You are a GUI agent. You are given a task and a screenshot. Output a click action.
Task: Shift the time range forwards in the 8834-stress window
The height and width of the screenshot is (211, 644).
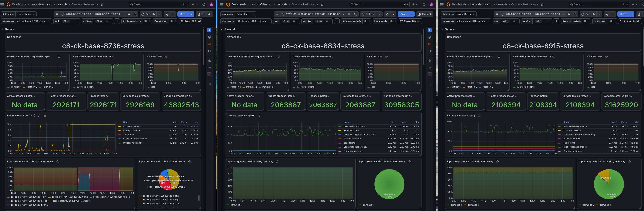(349, 14)
